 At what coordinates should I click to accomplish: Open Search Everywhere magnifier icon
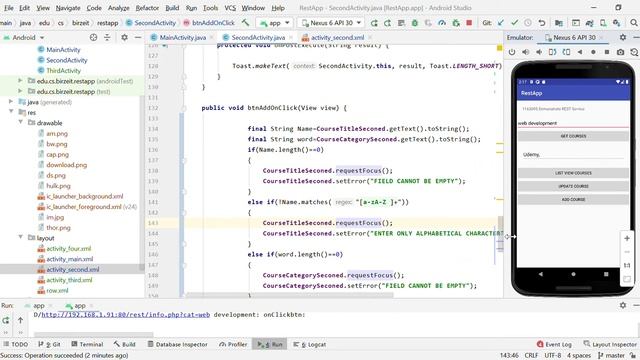[634, 23]
